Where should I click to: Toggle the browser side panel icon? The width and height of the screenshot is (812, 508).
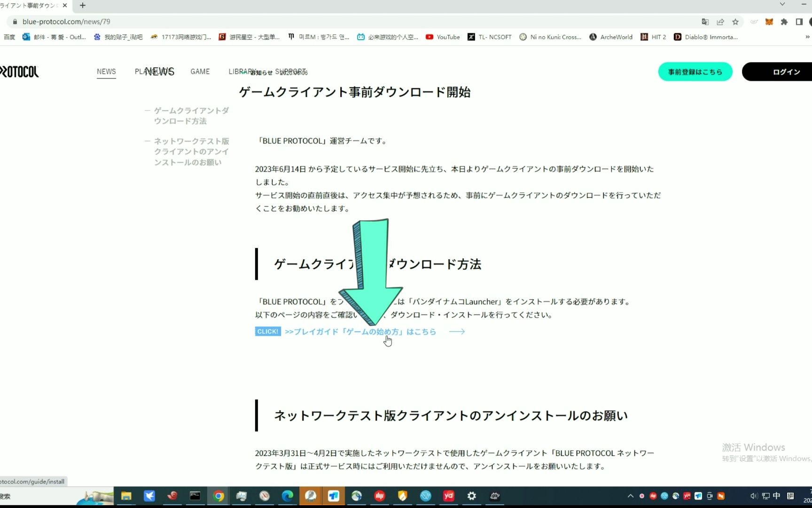tap(799, 22)
